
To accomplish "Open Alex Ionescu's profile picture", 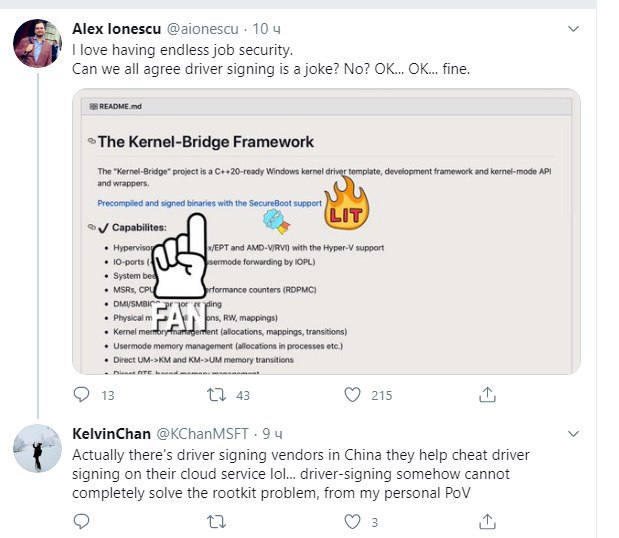I will pos(37,43).
